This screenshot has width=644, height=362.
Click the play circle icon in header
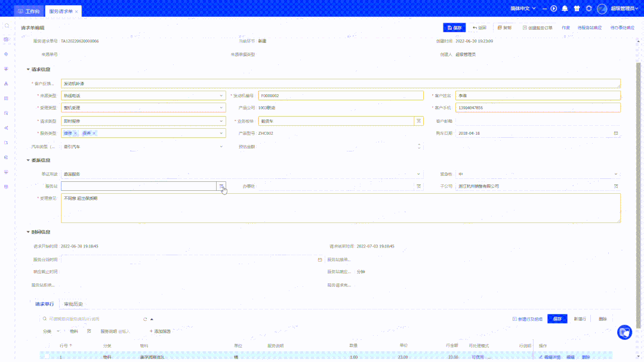[553, 9]
